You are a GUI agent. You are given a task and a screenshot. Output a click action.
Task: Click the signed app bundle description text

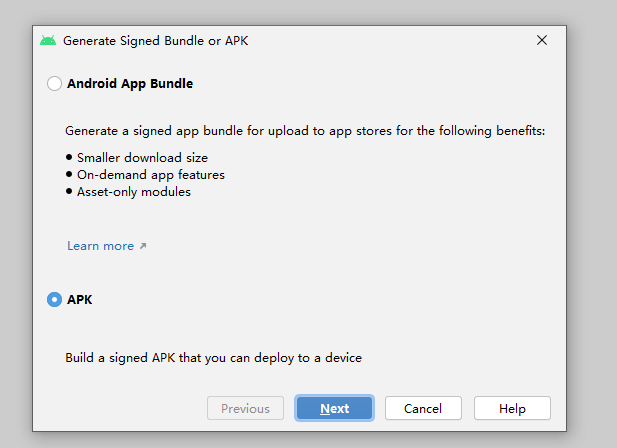(305, 131)
